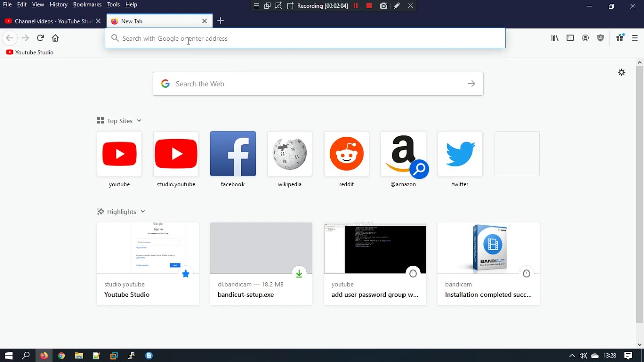This screenshot has height=362, width=644.
Task: Go to Firefox home with the house icon
Action: click(55, 38)
